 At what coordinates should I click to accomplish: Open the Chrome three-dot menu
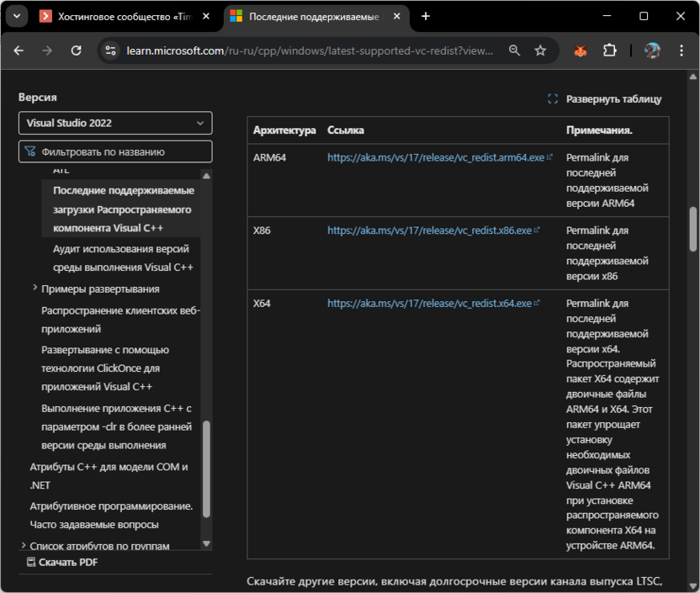coord(681,50)
